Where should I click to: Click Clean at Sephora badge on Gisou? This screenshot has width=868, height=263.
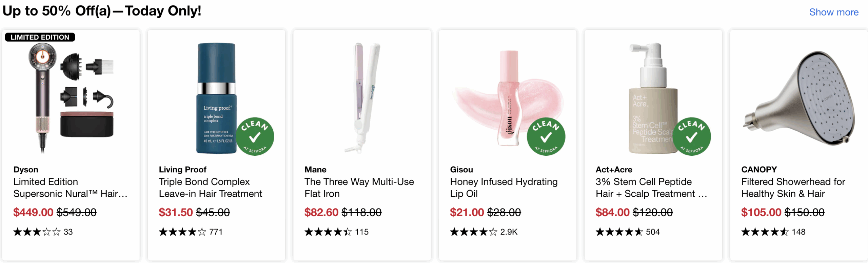click(x=546, y=136)
